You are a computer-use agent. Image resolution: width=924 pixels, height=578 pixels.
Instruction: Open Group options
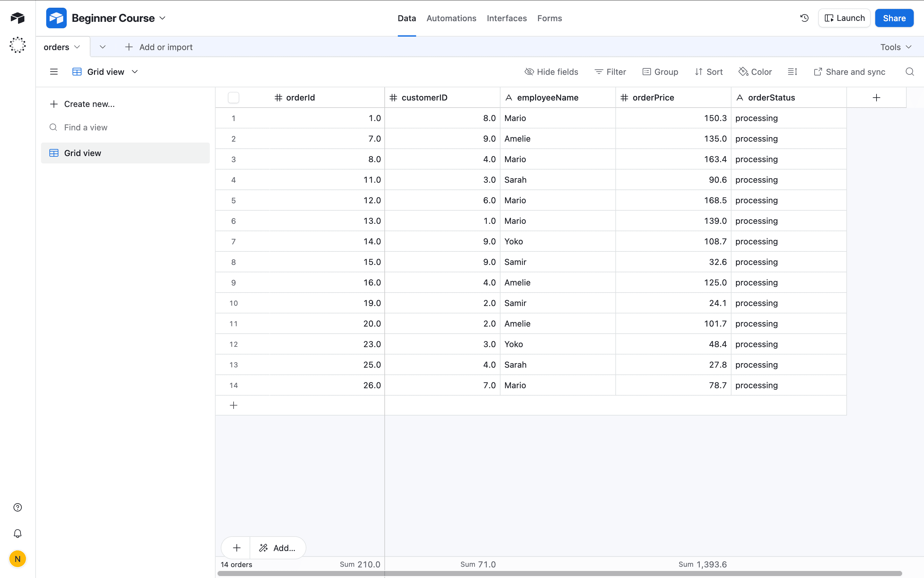click(661, 72)
